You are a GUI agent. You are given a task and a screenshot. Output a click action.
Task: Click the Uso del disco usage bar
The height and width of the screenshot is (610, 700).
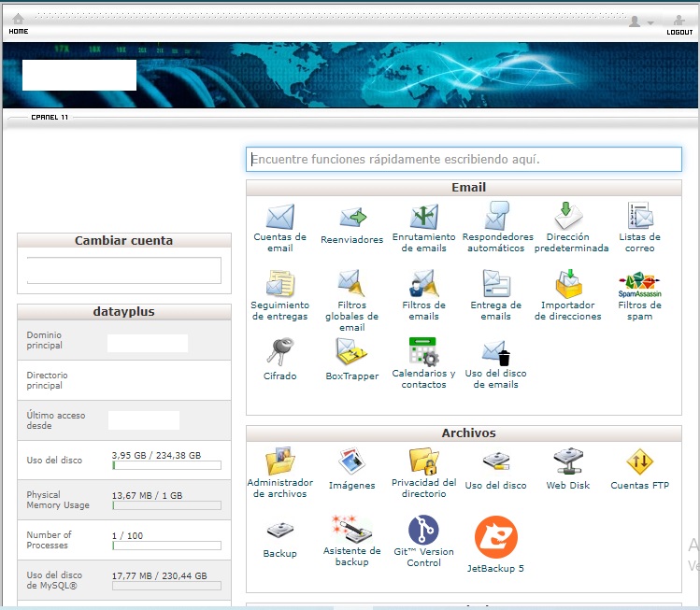click(x=166, y=464)
